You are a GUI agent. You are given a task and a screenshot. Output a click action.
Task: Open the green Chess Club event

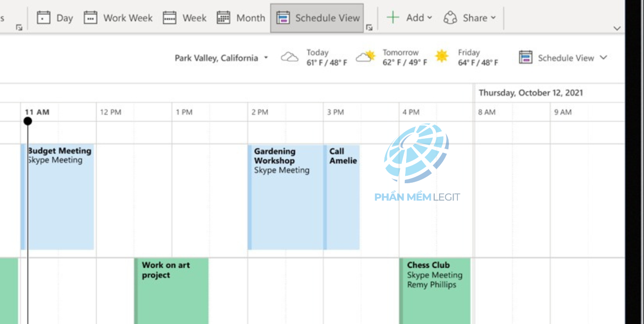[435, 291]
